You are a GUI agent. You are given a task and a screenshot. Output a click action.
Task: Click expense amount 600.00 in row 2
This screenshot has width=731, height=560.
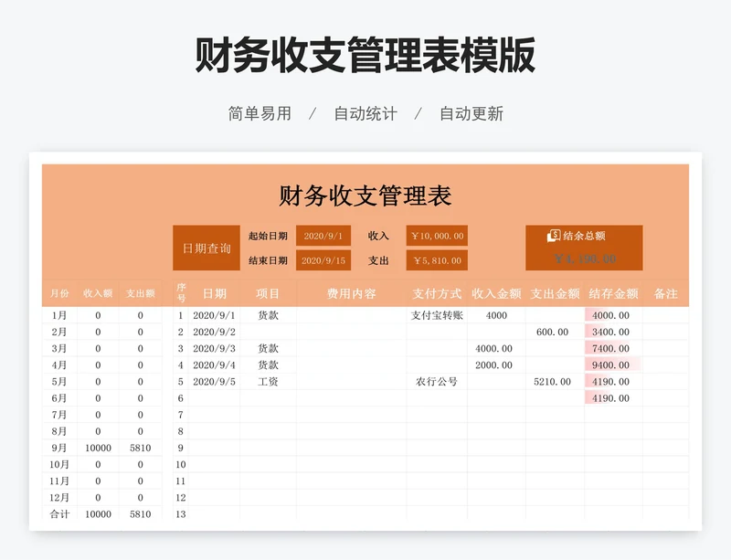click(x=553, y=332)
